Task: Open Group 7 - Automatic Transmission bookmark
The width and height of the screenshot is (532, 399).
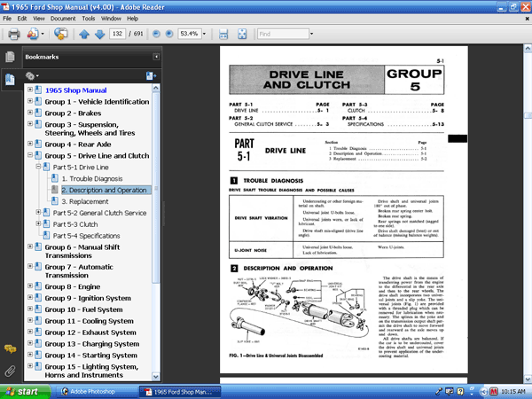Action: click(x=79, y=271)
